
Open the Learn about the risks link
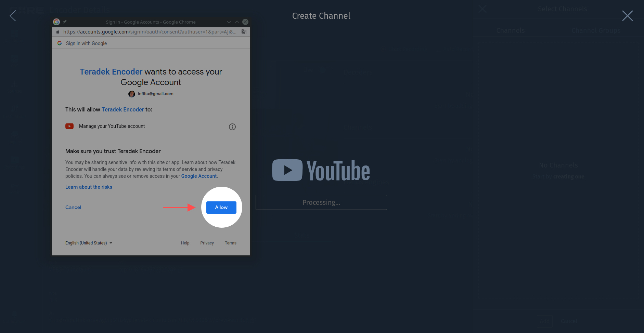click(89, 187)
